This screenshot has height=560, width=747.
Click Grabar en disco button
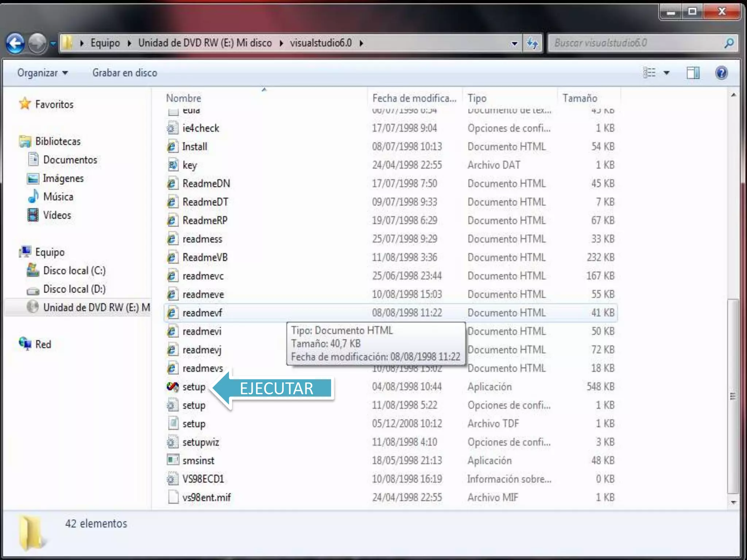125,73
